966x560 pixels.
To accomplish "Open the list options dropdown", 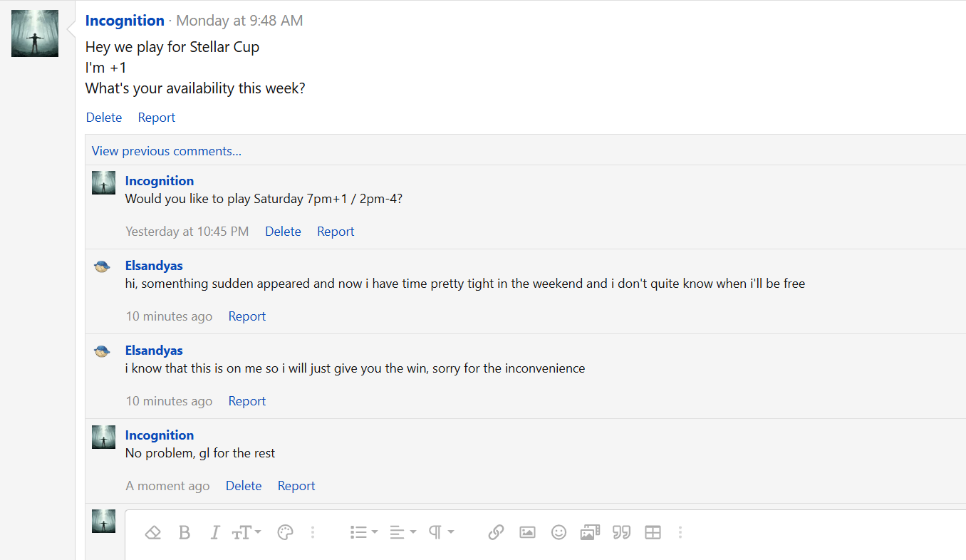I will 363,532.
